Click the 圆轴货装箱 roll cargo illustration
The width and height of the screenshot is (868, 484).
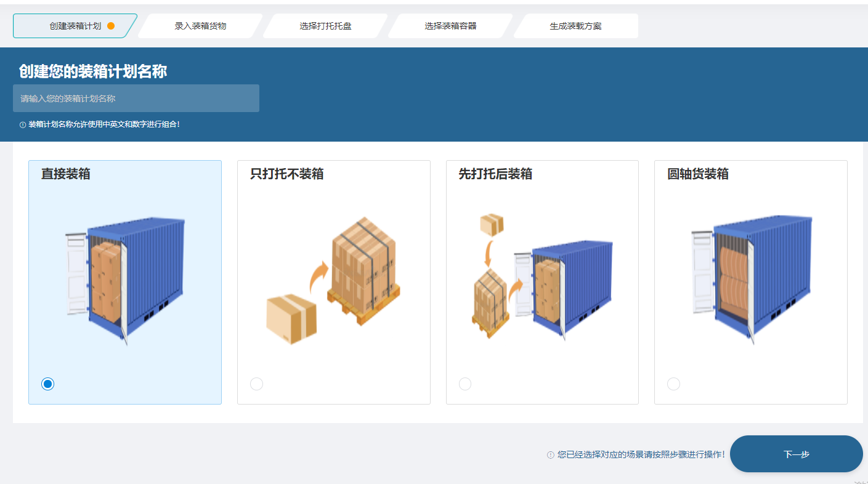coord(752,280)
